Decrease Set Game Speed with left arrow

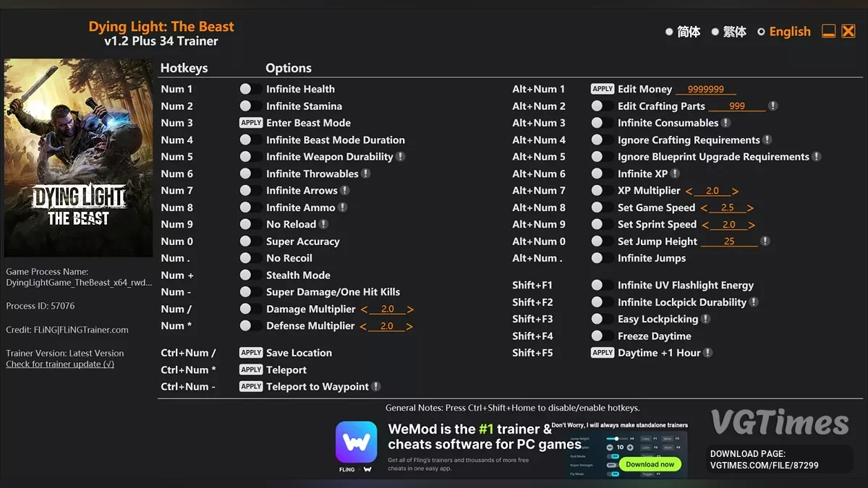704,208
